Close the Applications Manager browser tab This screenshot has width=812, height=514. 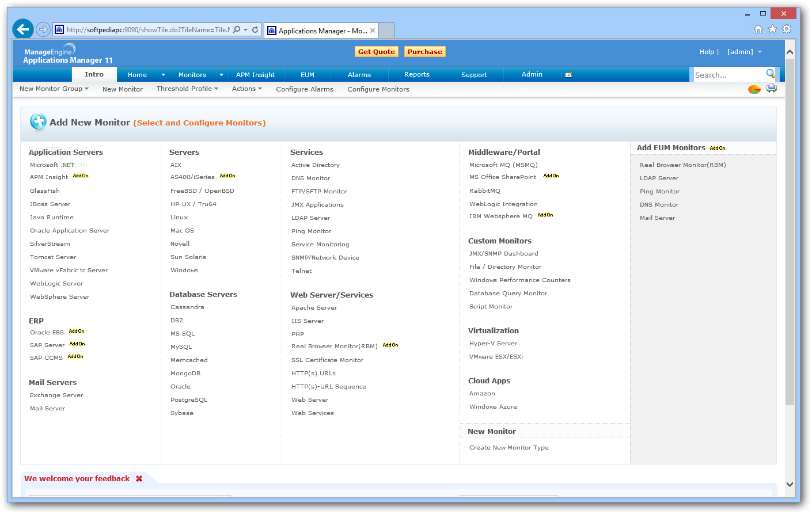click(373, 31)
